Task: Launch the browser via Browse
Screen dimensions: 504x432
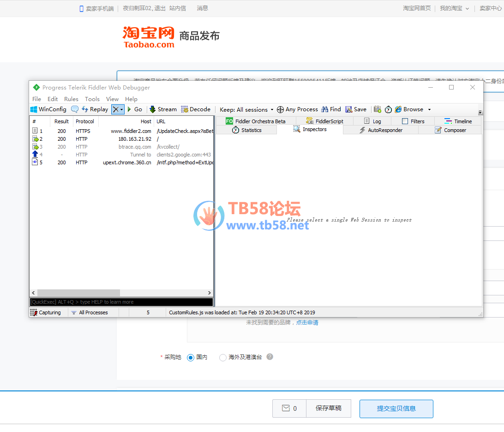Action: pyautogui.click(x=409, y=109)
